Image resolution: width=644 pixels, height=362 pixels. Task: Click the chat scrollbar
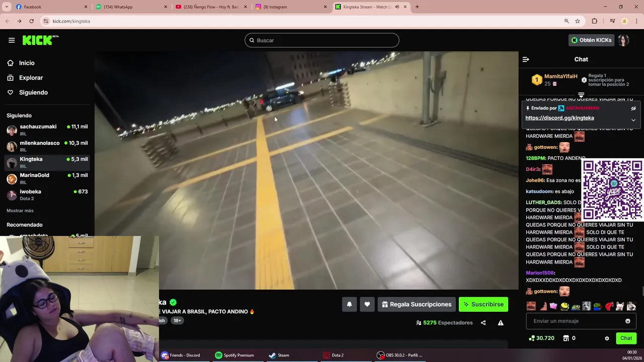pos(642,292)
